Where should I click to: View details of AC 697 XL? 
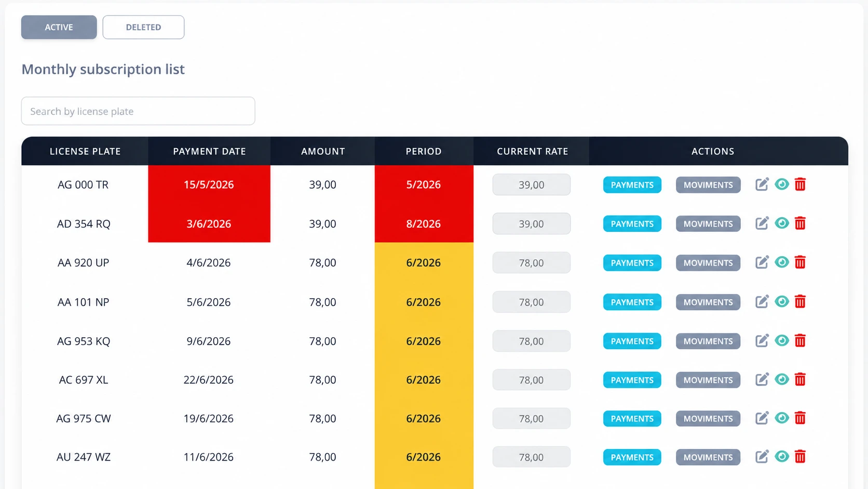click(x=782, y=379)
